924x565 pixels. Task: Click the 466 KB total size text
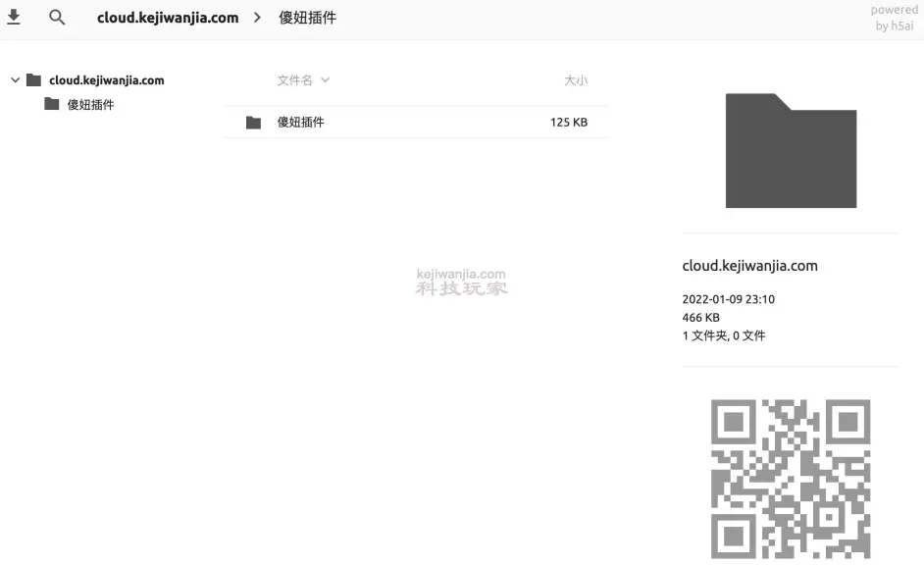(x=700, y=318)
